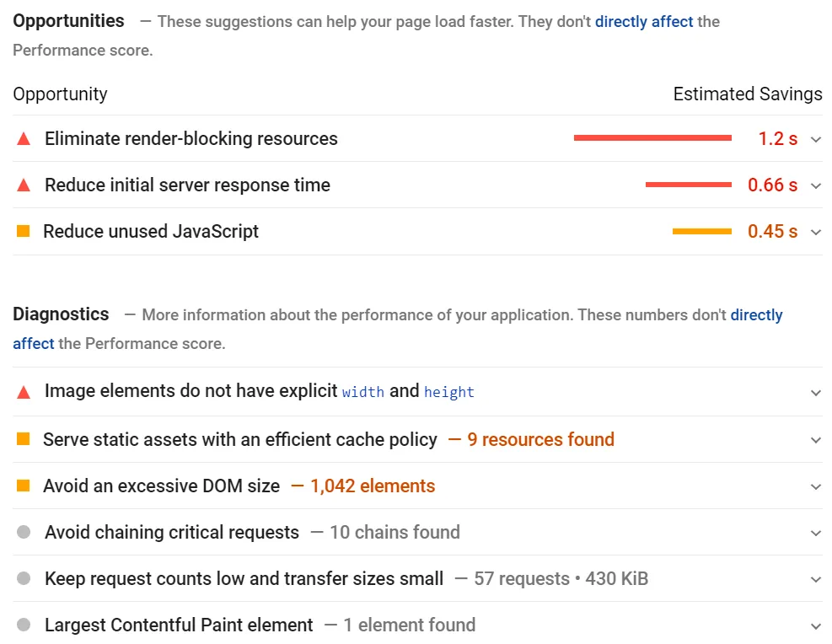
Task: Expand Reduce unused JavaScript details chevron
Action: 815,232
